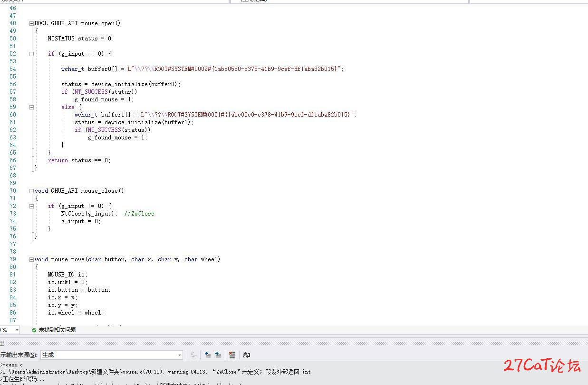The height and width of the screenshot is (385, 588).
Task: Click io.button = button assignment
Action: tap(79, 290)
